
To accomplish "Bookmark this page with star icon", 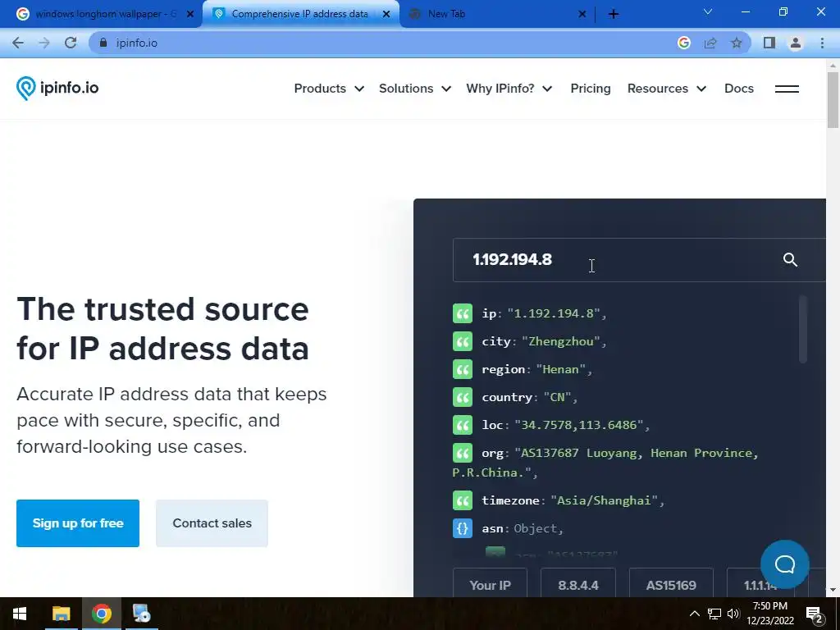I will pyautogui.click(x=737, y=43).
